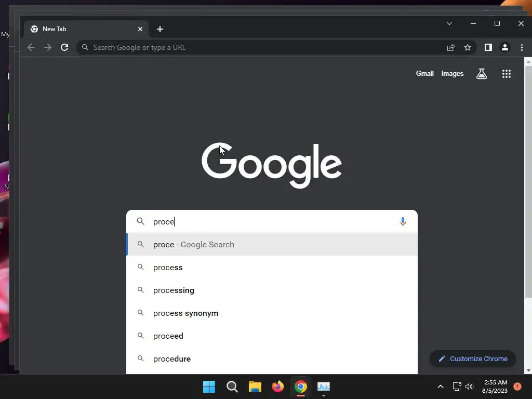Screen dimensions: 532x399
Task: Click the share page icon in address bar
Action: [451, 47]
